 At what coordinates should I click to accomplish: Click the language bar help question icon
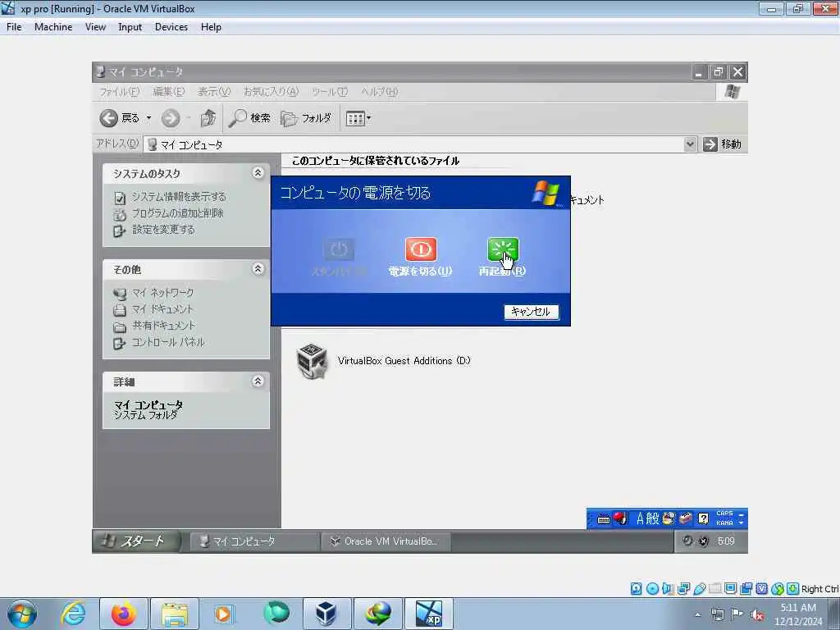pos(703,518)
